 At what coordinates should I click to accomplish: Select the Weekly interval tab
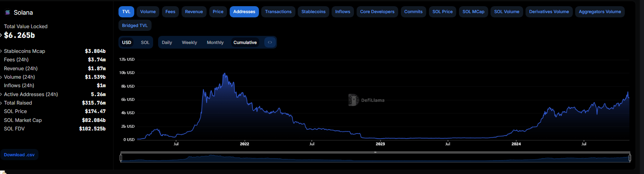189,42
